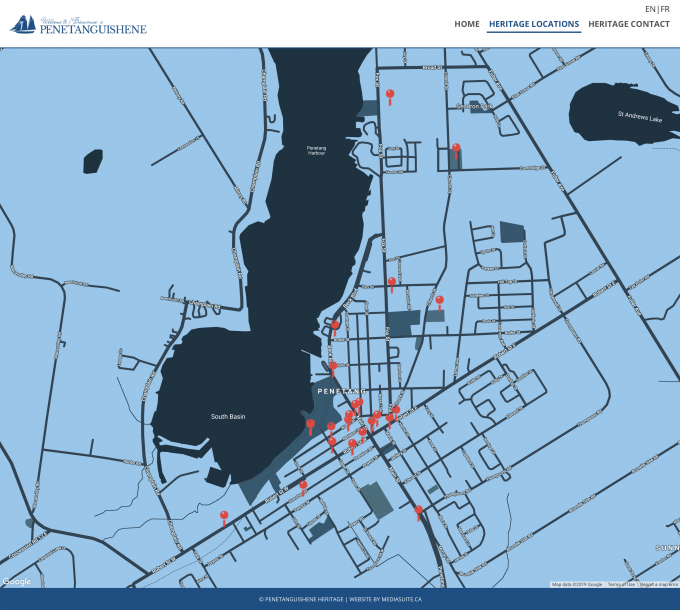Open the Home menu item

(x=466, y=24)
